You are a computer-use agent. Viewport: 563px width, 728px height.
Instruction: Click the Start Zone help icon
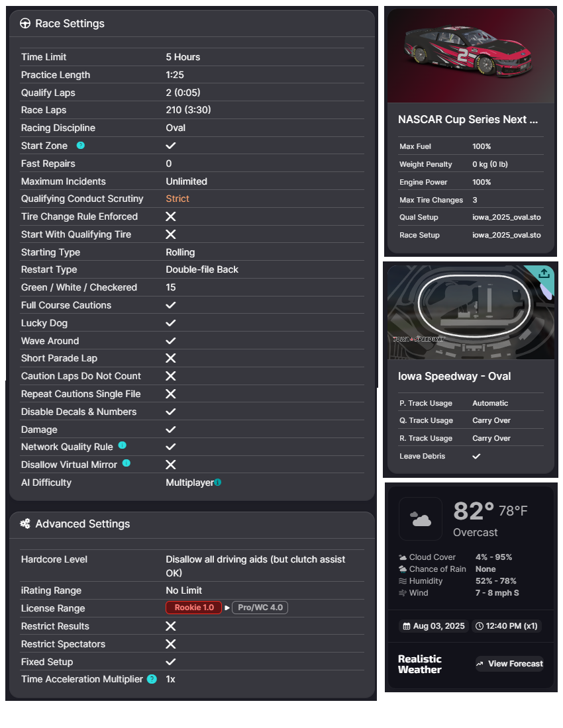tap(81, 146)
